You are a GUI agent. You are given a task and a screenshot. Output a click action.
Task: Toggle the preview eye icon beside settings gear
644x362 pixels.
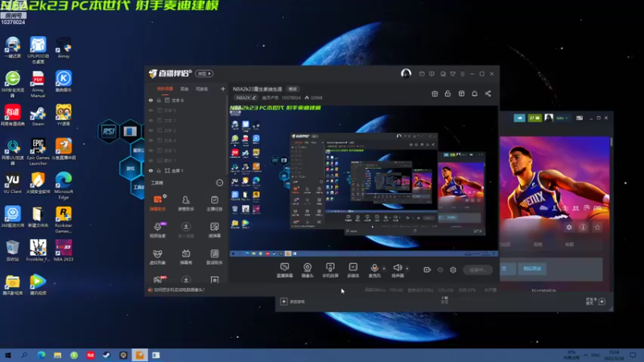tap(440, 269)
